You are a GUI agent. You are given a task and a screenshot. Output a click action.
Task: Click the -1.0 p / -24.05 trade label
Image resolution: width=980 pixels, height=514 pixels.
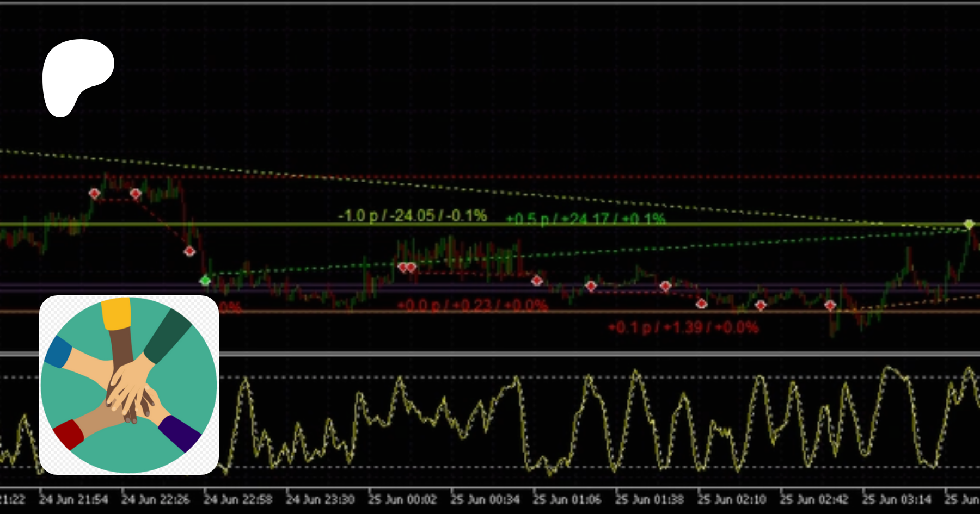click(x=412, y=216)
